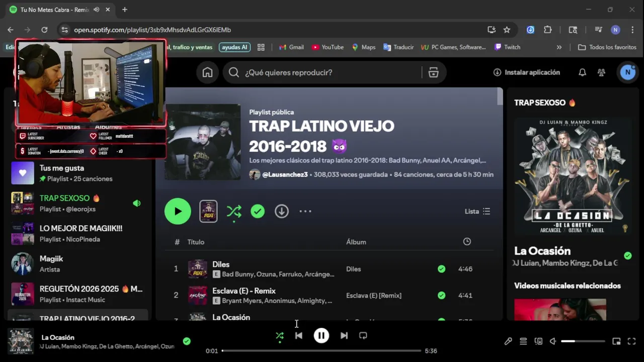Open the user profile avatar N in Spotify

click(627, 72)
